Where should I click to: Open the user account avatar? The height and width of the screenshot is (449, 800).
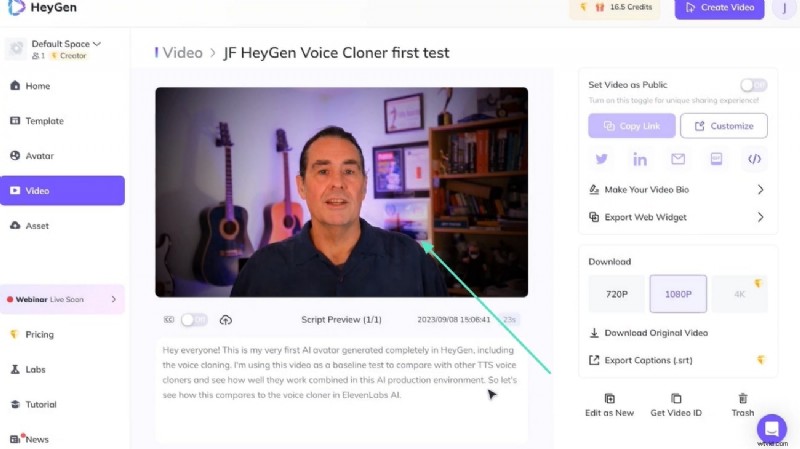(x=783, y=8)
